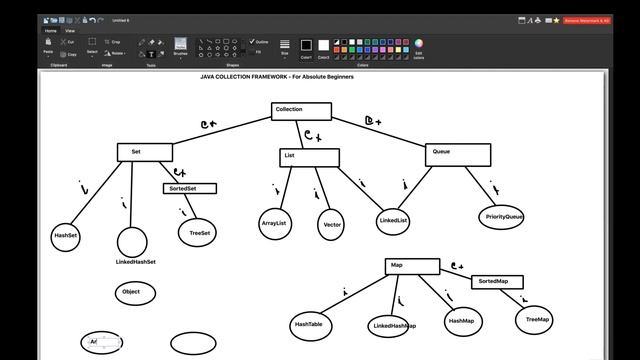
Task: Click the SortedSet label
Action: click(x=183, y=189)
